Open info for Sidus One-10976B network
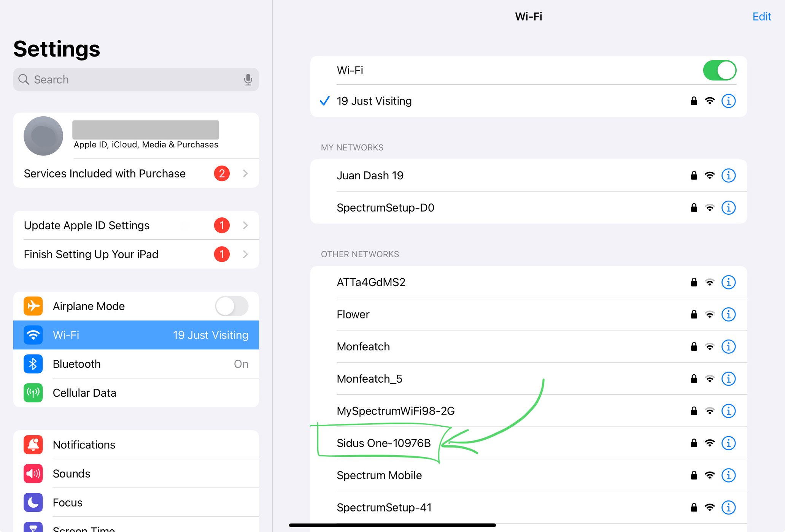785x532 pixels. coord(728,443)
